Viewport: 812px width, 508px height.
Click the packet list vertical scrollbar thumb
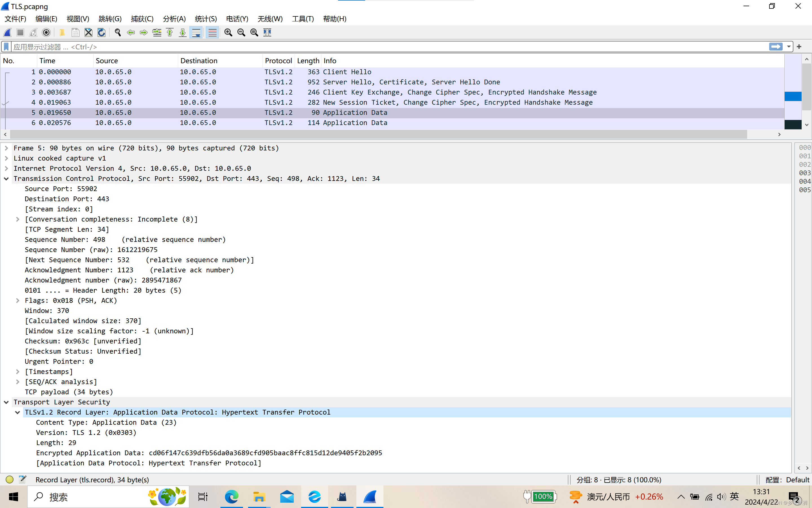(807, 87)
